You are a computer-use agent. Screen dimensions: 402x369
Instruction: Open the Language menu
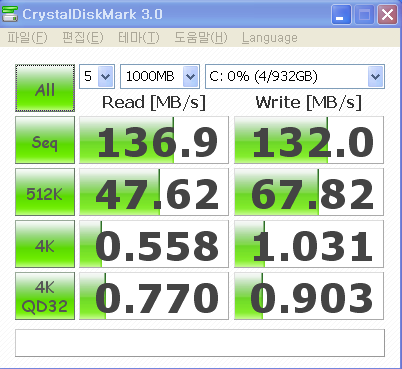[270, 38]
